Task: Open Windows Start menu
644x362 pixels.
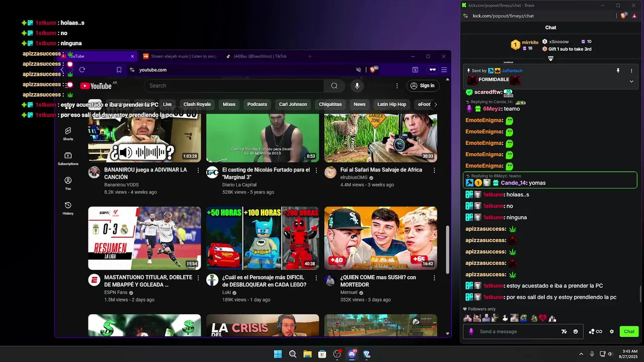Action: 278,354
